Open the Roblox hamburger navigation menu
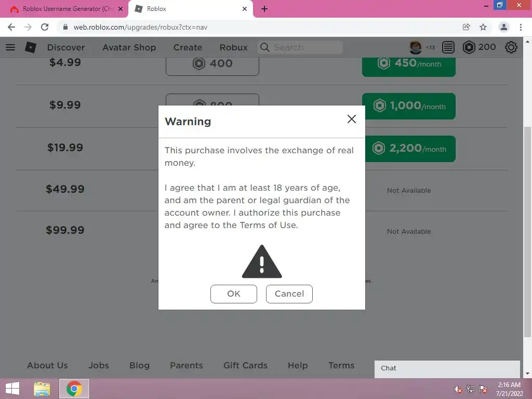 (10, 47)
